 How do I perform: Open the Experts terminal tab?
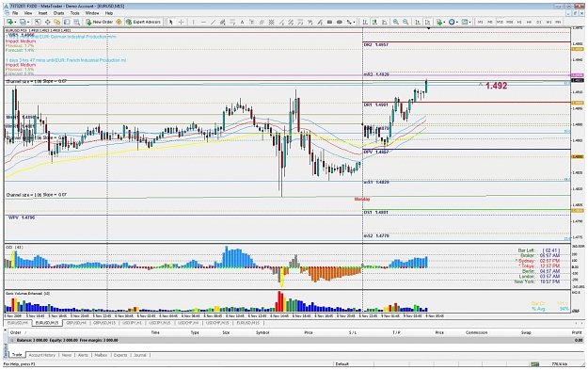tap(120, 355)
